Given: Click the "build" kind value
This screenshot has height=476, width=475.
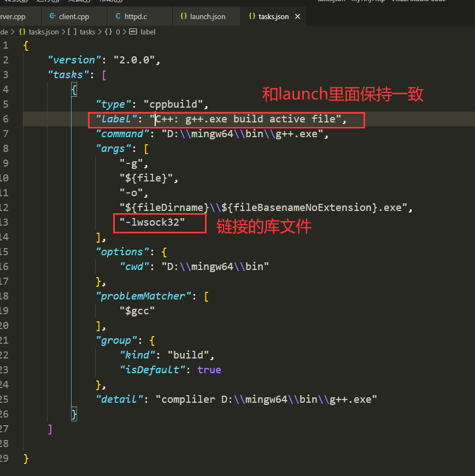Looking at the screenshot, I should [188, 355].
